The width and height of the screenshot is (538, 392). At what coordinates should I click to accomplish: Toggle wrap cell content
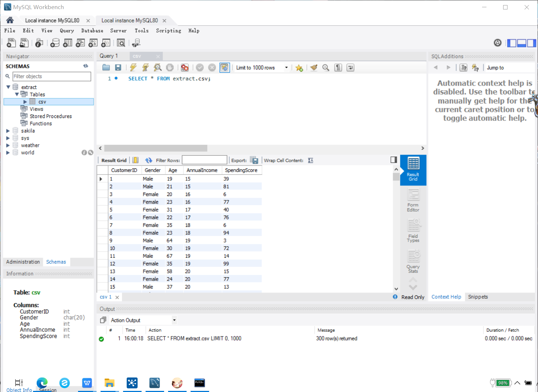point(310,160)
